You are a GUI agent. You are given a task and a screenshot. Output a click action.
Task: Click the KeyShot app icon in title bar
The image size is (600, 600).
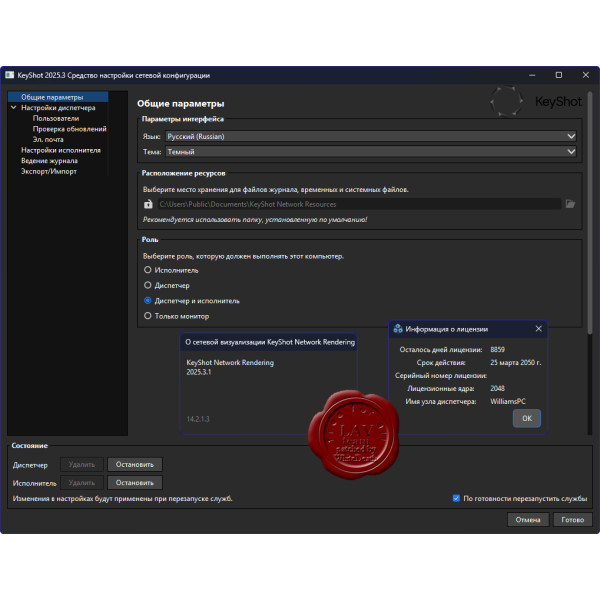click(x=10, y=75)
